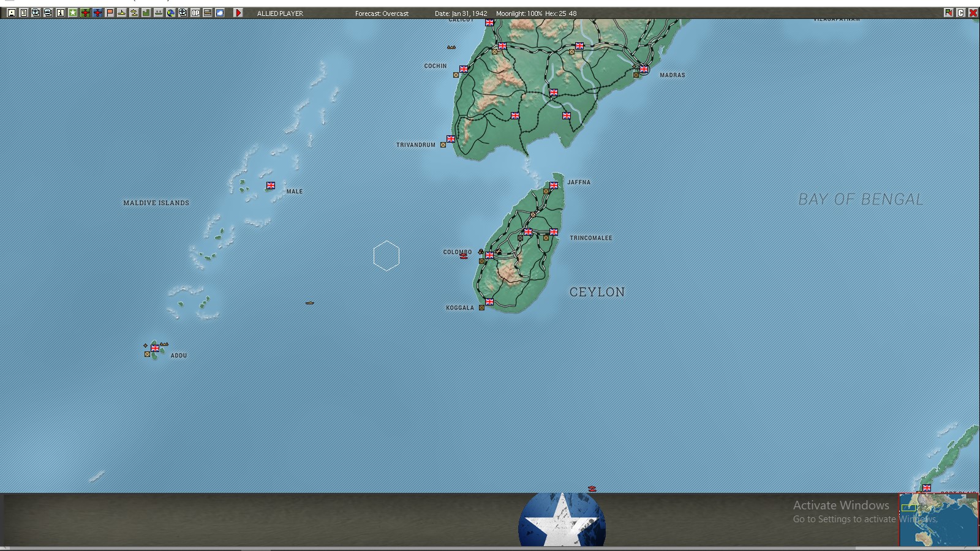This screenshot has height=551, width=980.
Task: Select red plane on green background icon
Action: (85, 13)
